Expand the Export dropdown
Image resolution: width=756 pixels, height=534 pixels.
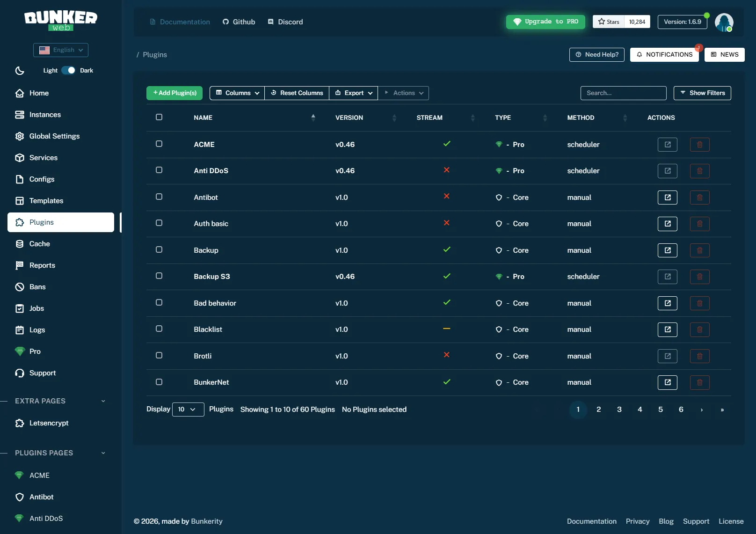tap(353, 93)
